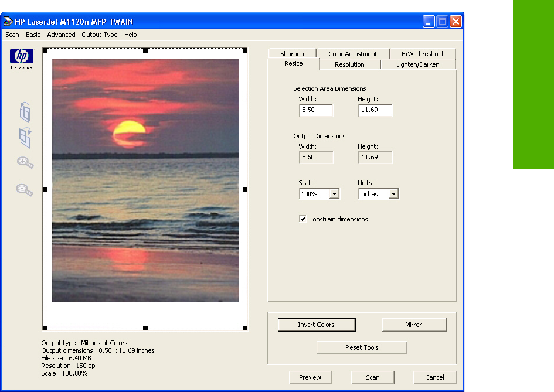554x392 pixels.
Task: Click the right-middle selection handle of preview
Action: [245, 189]
